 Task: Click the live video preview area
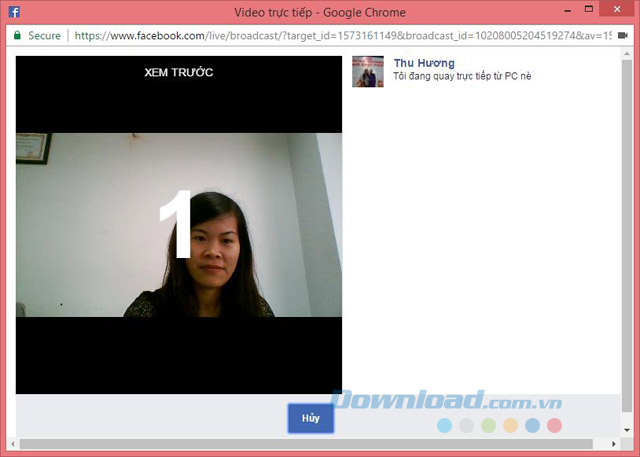click(179, 225)
